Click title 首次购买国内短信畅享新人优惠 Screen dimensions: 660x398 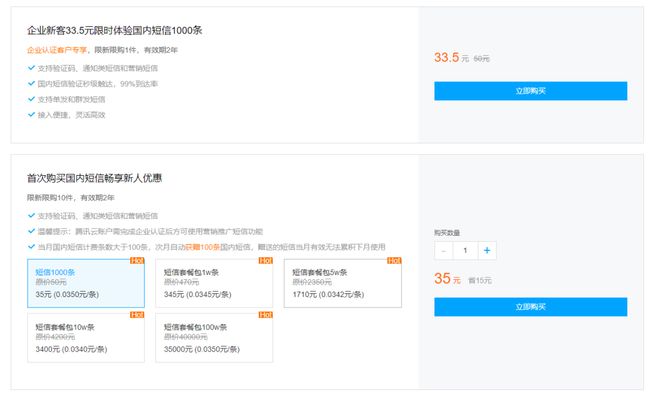pyautogui.click(x=94, y=178)
